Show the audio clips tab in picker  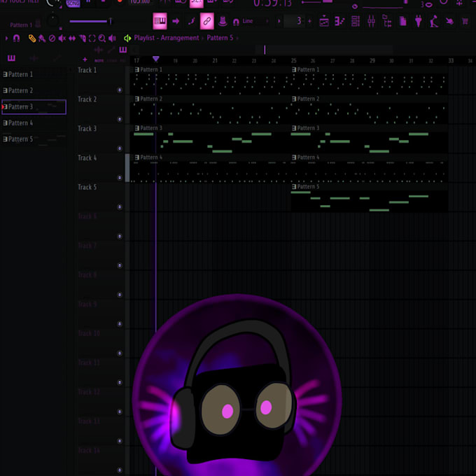tap(34, 58)
